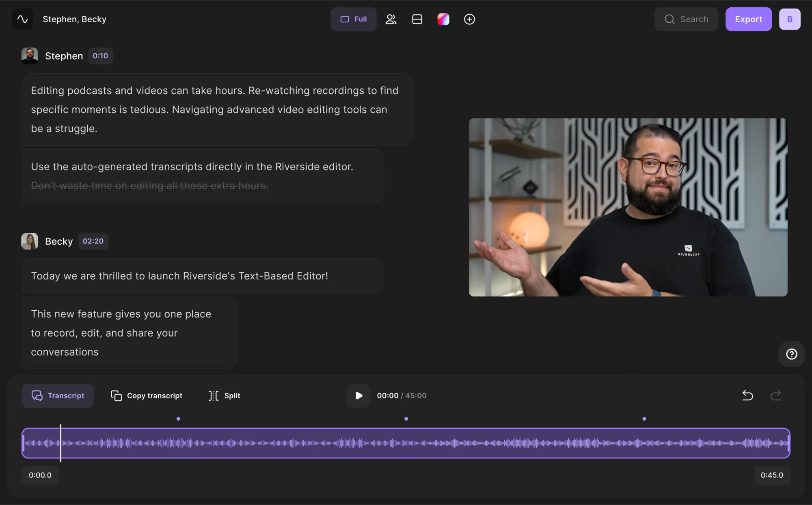The width and height of the screenshot is (812, 505).
Task: Click the participants/guests icon
Action: 391,19
